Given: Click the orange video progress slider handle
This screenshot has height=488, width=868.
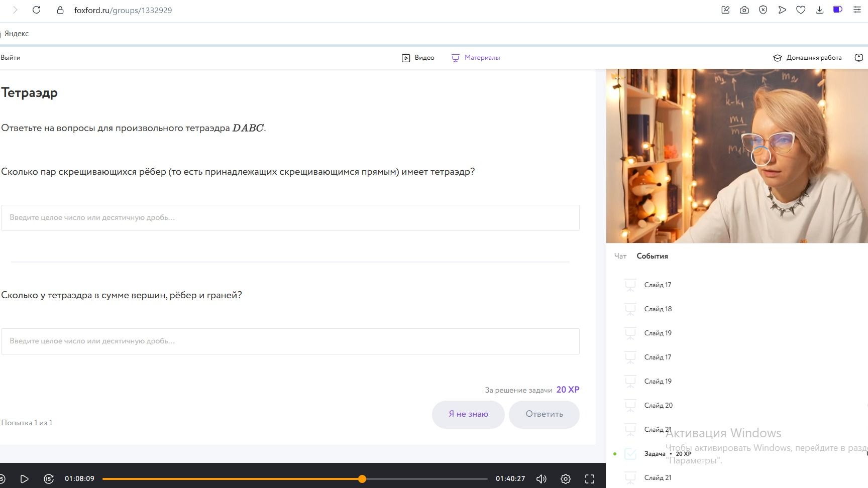Looking at the screenshot, I should click(x=362, y=479).
